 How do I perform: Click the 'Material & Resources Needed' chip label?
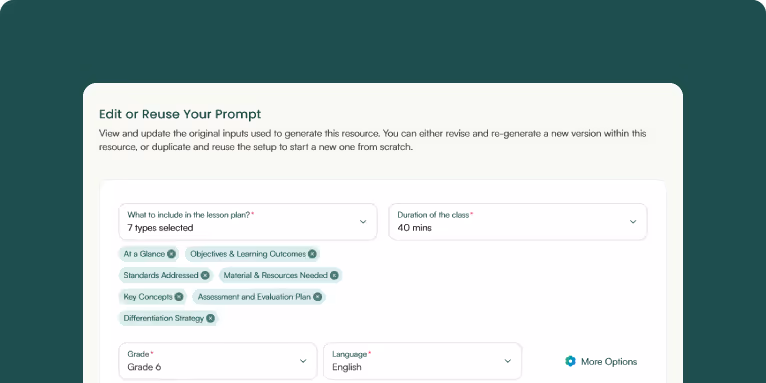pos(276,276)
